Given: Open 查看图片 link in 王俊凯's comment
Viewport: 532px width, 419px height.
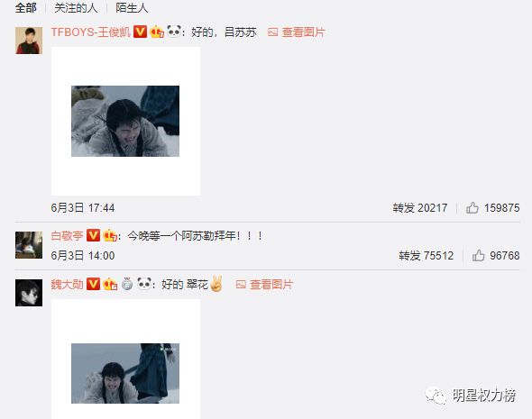Looking at the screenshot, I should pos(296,32).
